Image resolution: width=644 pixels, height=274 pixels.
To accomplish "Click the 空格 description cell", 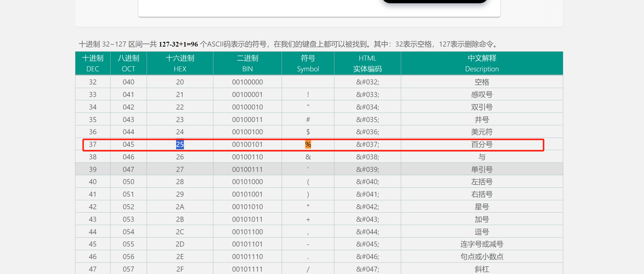I will [482, 82].
